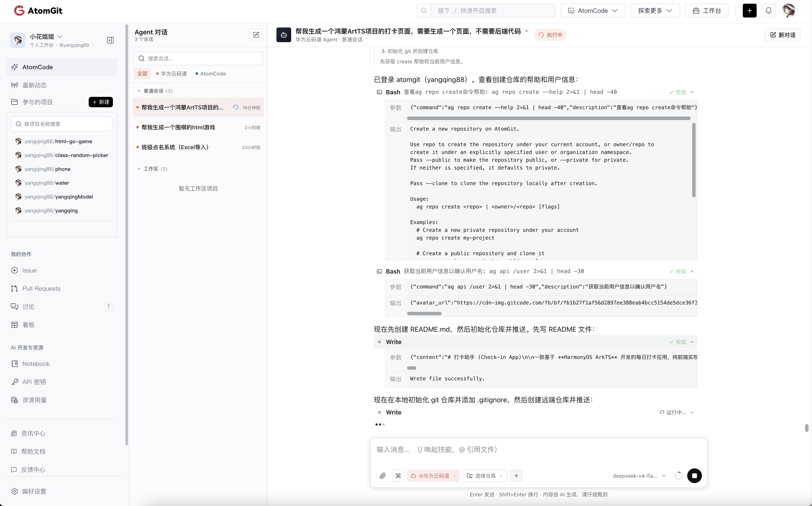Click the 新建 new project button
Screen dimensions: 812x506
(x=101, y=102)
